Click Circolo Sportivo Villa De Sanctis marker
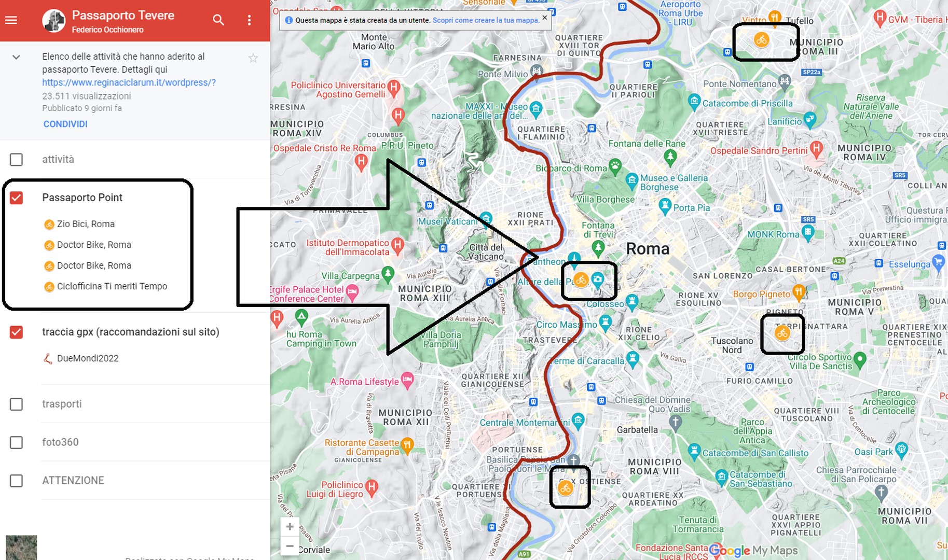Screen dimensions: 948x560 click(860, 359)
